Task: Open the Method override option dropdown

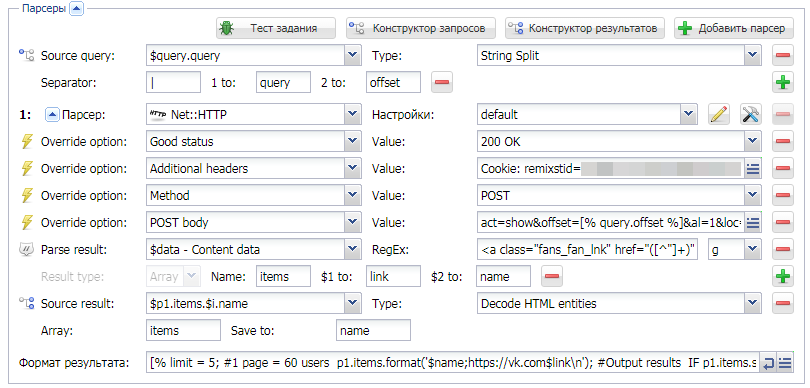Action: click(x=353, y=196)
